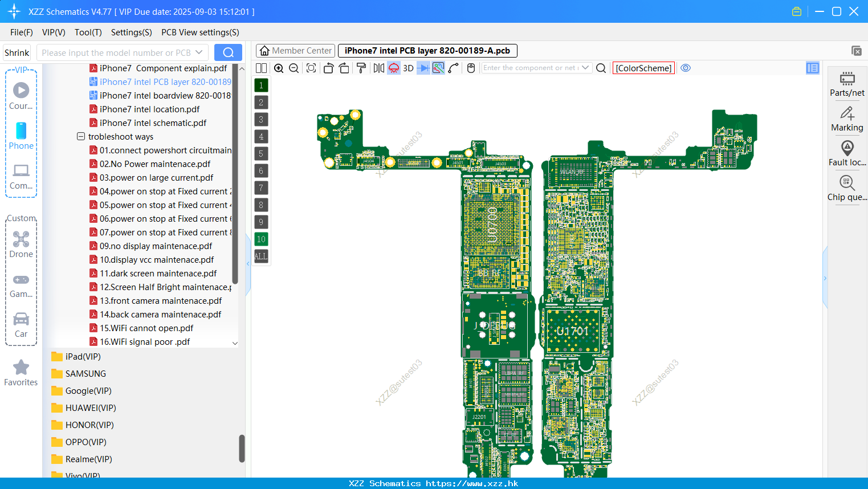Open iPhone7 intel boardview file
This screenshot has width=868, height=489.
tap(160, 96)
